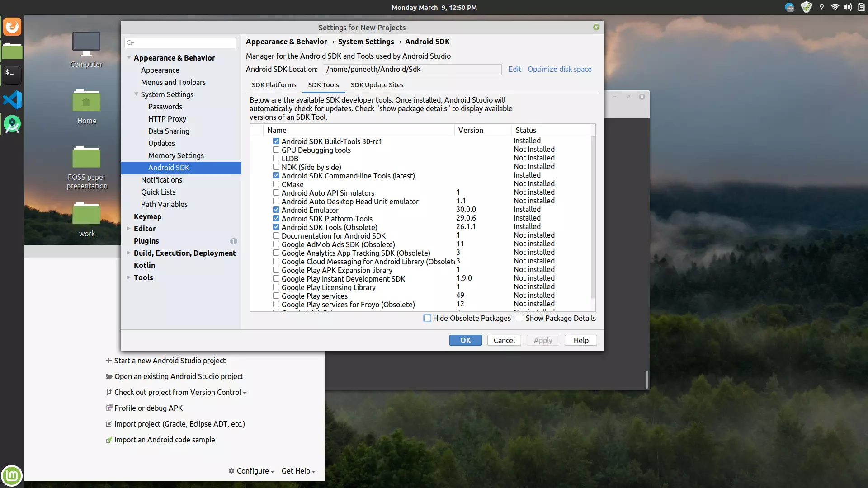Open the Linux Mint menu button

(12, 476)
